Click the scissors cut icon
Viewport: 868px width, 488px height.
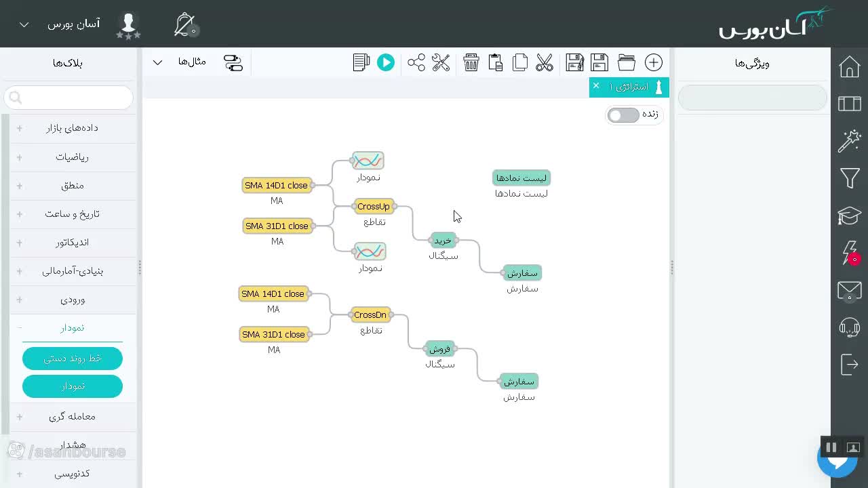(545, 62)
